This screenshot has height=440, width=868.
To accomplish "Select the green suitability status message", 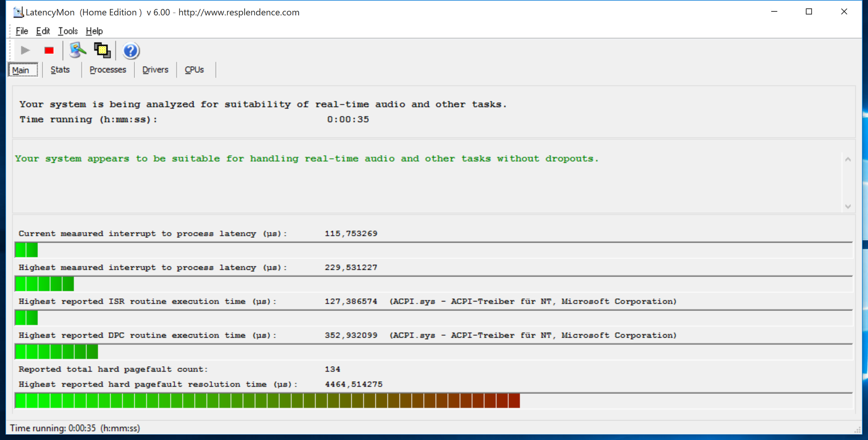I will pos(307,159).
